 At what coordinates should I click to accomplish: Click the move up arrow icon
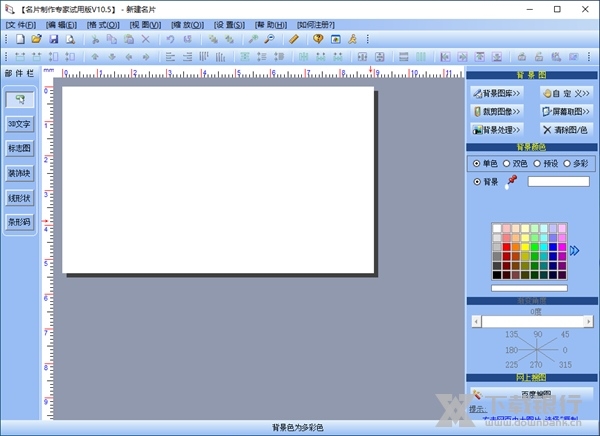coord(95,57)
